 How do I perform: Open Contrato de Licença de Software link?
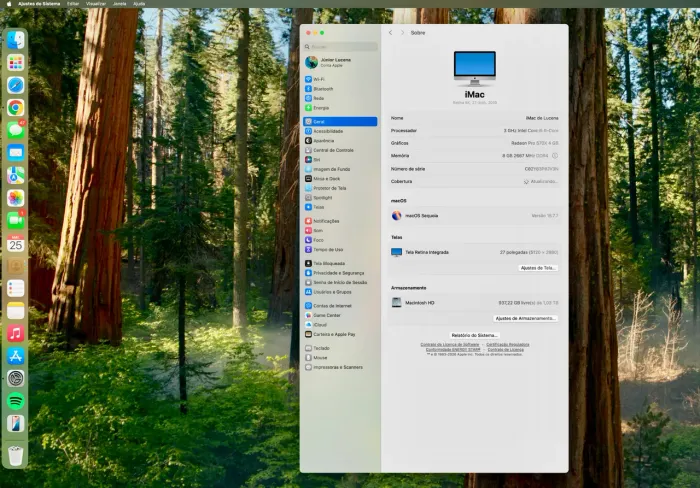[x=450, y=345]
